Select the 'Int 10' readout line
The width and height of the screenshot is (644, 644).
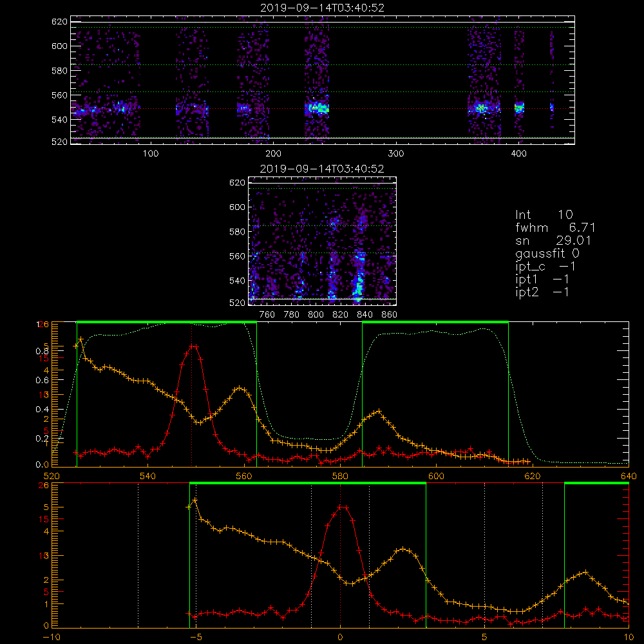[544, 214]
